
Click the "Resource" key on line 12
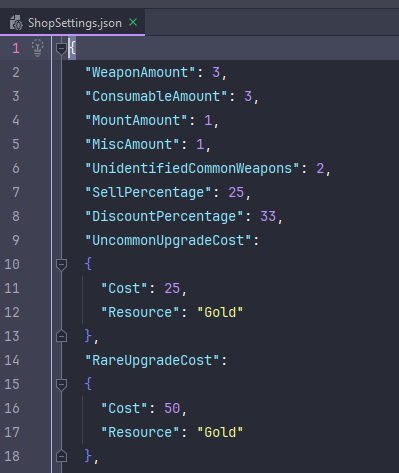click(140, 312)
